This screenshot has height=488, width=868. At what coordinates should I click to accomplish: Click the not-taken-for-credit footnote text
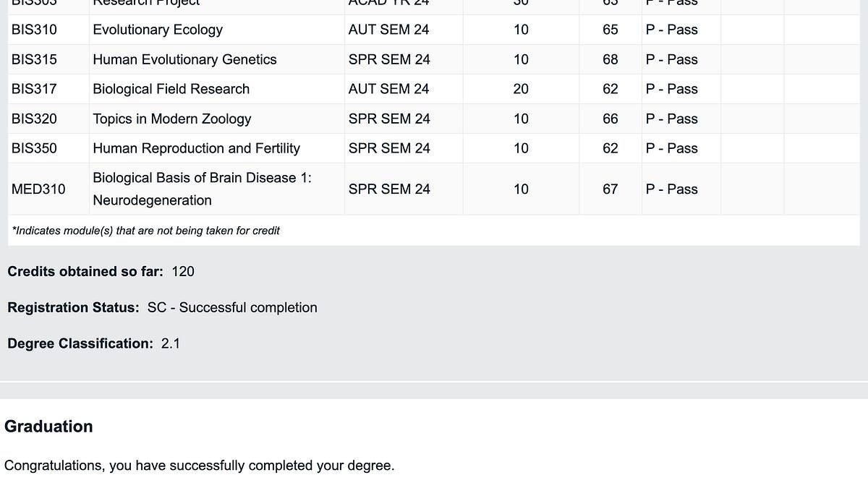pos(146,231)
